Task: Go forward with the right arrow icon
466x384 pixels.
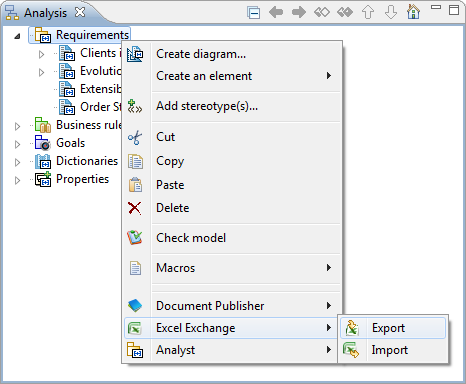Action: coord(299,13)
